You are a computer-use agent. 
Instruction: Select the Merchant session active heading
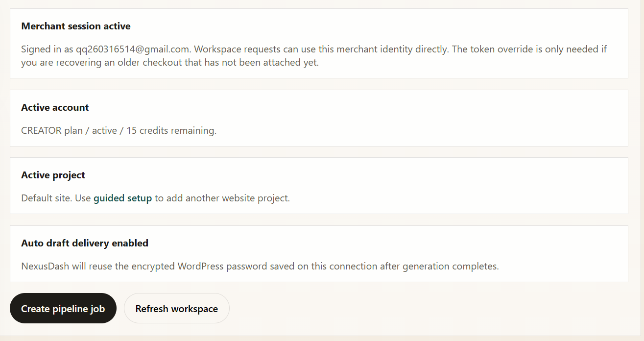tap(76, 26)
